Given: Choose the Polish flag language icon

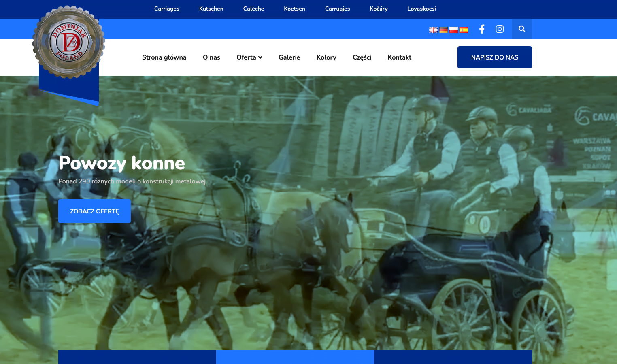Looking at the screenshot, I should click(453, 30).
